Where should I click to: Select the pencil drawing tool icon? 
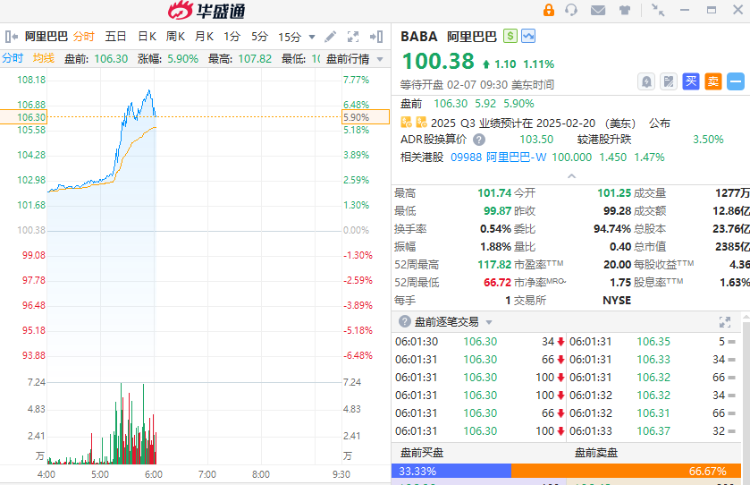tap(330, 36)
